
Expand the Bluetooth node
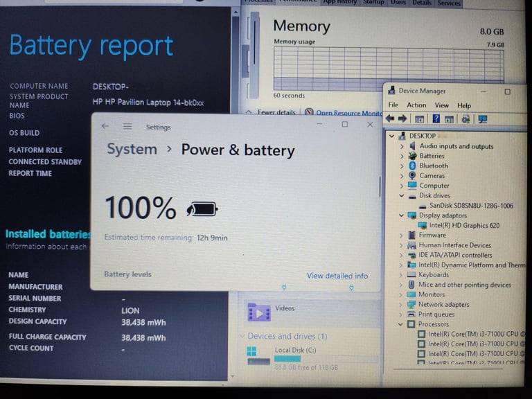(x=402, y=166)
